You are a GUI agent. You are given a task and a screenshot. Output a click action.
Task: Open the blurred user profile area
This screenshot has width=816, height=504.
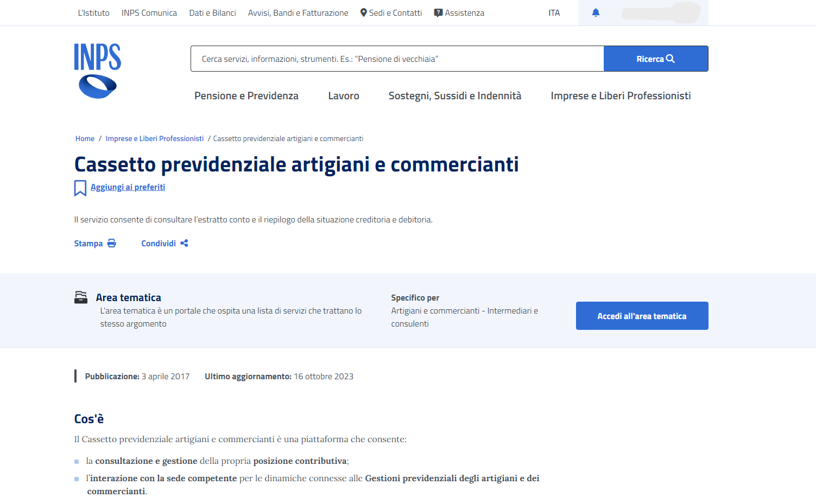pyautogui.click(x=661, y=12)
